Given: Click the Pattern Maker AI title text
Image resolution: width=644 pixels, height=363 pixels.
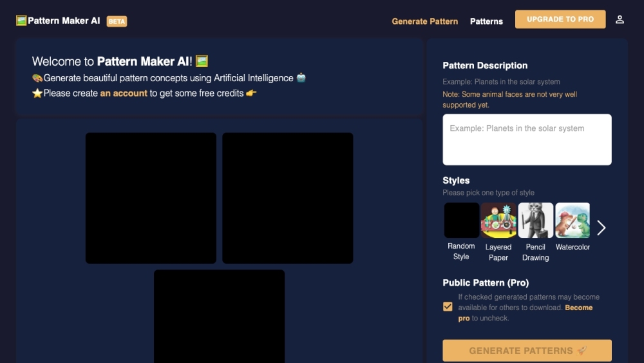Looking at the screenshot, I should (64, 21).
